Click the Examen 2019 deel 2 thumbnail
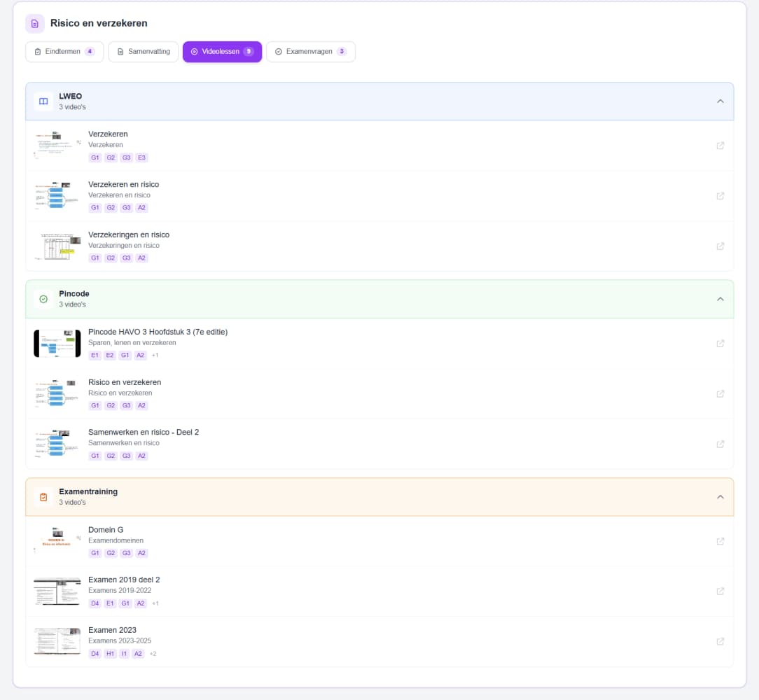 (57, 591)
